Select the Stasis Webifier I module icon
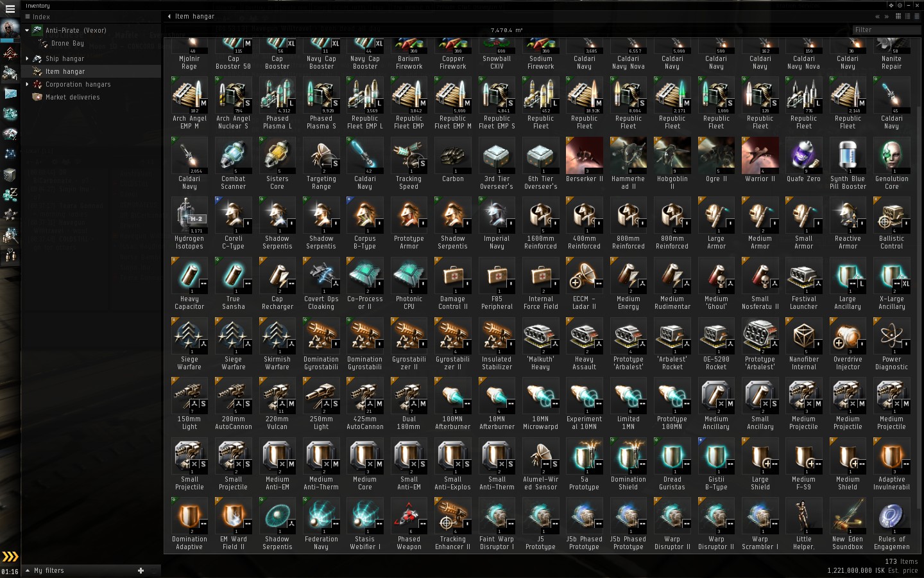The height and width of the screenshot is (578, 924). [x=364, y=516]
